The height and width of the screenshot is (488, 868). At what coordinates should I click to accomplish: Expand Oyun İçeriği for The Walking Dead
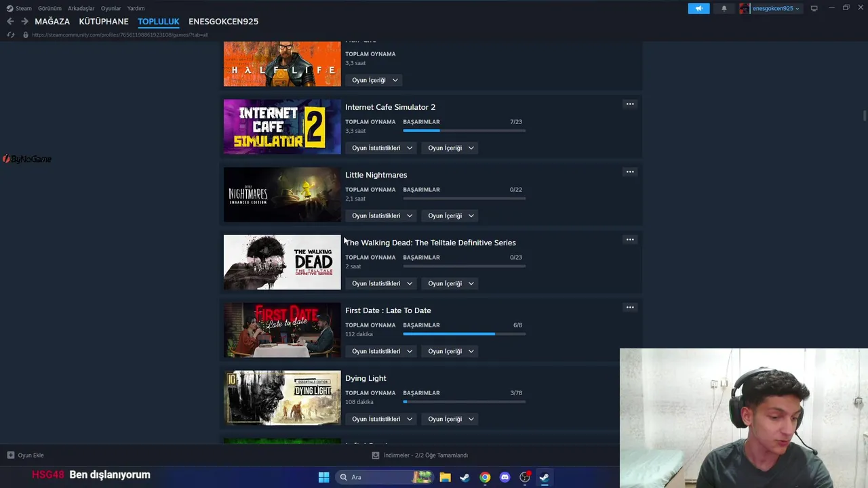451,283
